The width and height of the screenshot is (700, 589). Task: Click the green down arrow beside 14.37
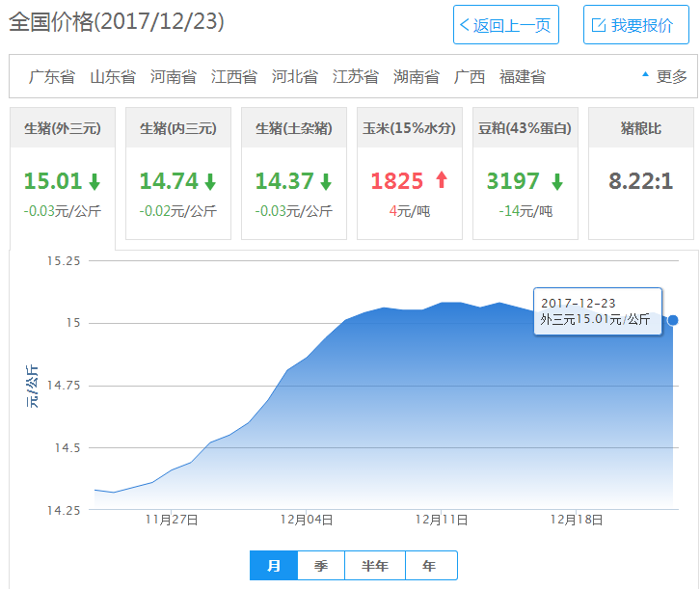(x=326, y=181)
